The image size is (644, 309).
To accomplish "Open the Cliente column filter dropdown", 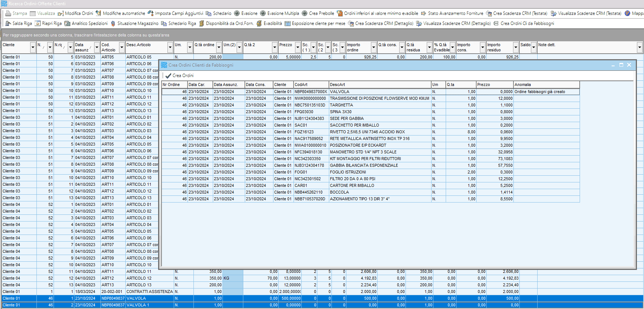I will point(33,48).
